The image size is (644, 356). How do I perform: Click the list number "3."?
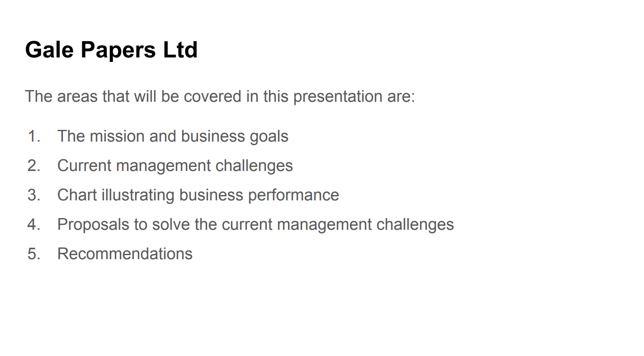pos(34,195)
